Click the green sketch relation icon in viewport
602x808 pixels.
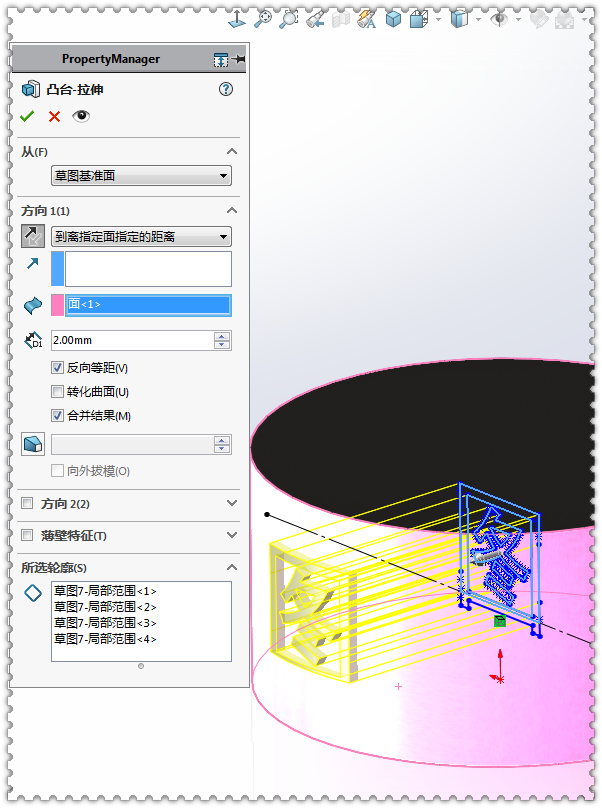(499, 621)
